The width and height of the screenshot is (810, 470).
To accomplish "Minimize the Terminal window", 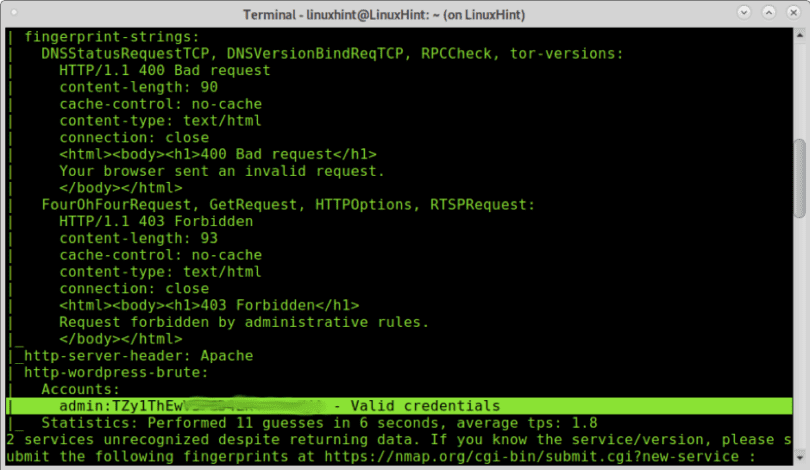I will (744, 12).
